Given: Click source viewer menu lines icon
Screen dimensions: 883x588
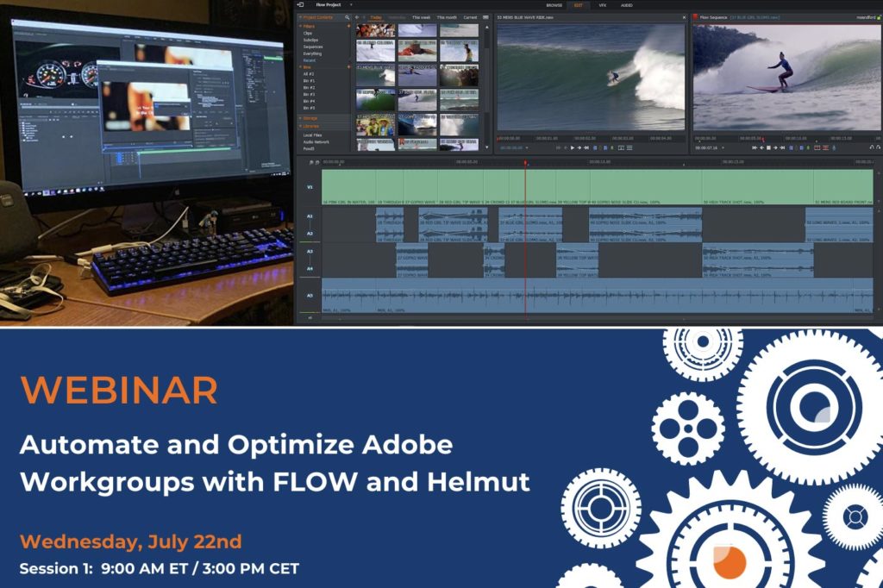Looking at the screenshot, I should click(629, 148).
